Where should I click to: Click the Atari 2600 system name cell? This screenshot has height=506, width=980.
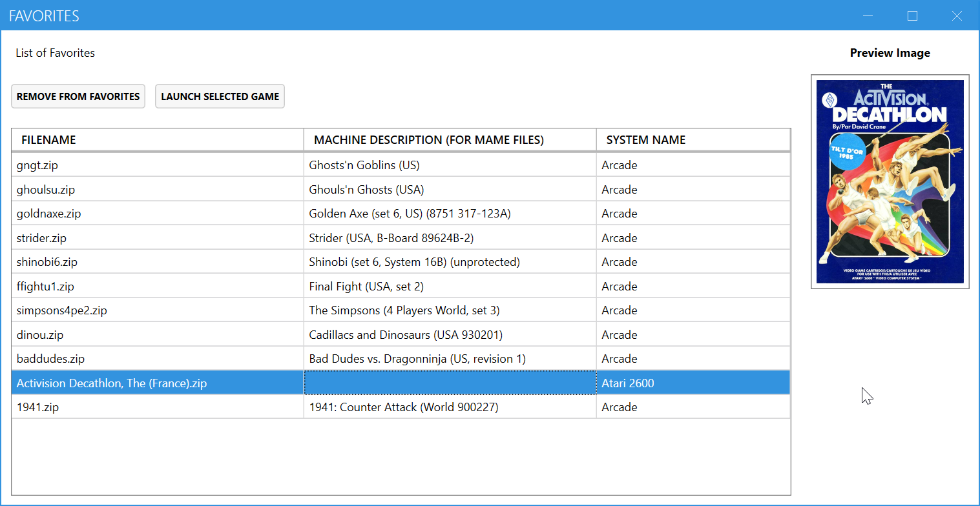point(693,383)
